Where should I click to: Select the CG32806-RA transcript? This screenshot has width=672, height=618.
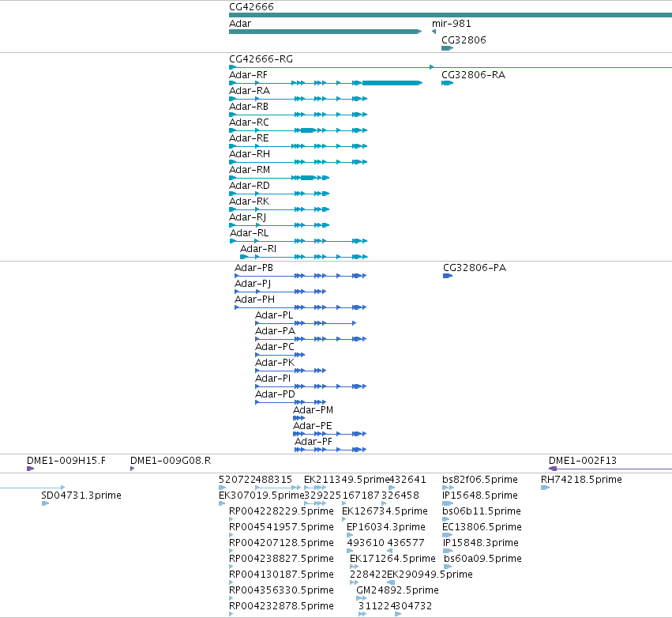pyautogui.click(x=447, y=83)
